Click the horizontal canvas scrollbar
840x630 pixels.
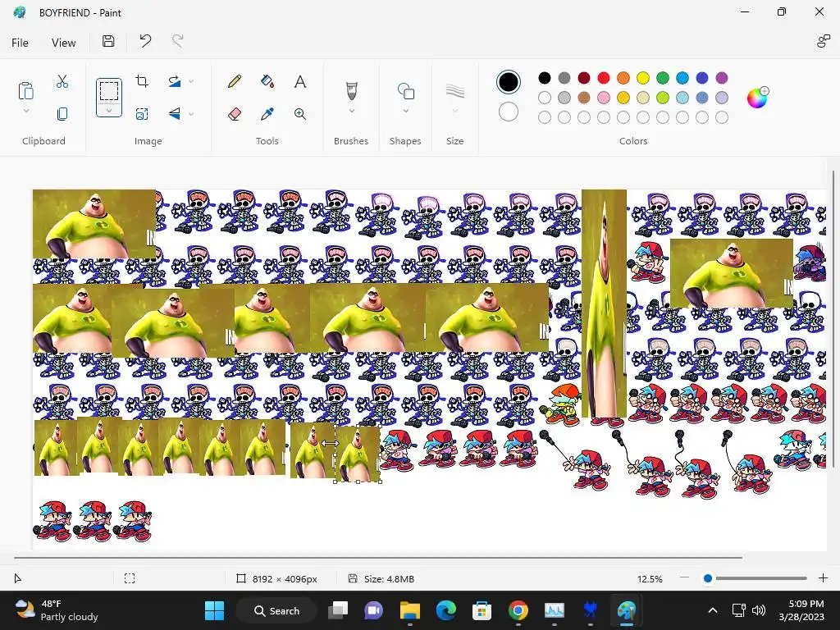pyautogui.click(x=378, y=558)
